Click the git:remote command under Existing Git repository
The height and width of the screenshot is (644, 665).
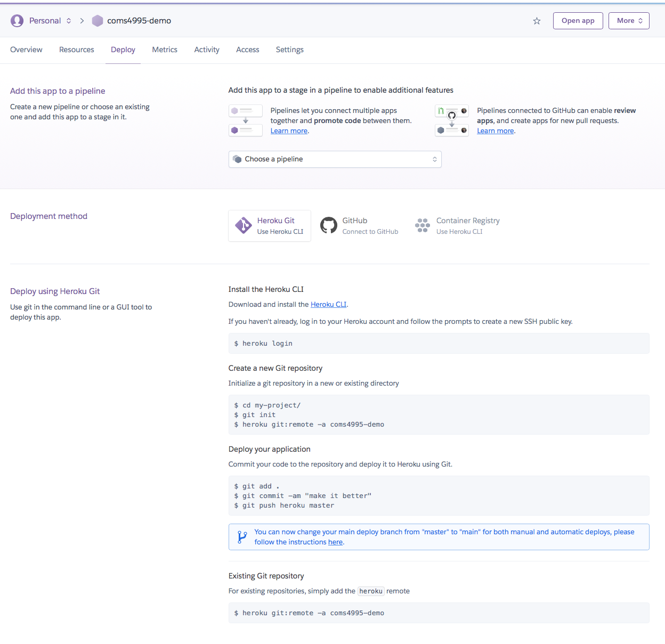click(x=439, y=613)
